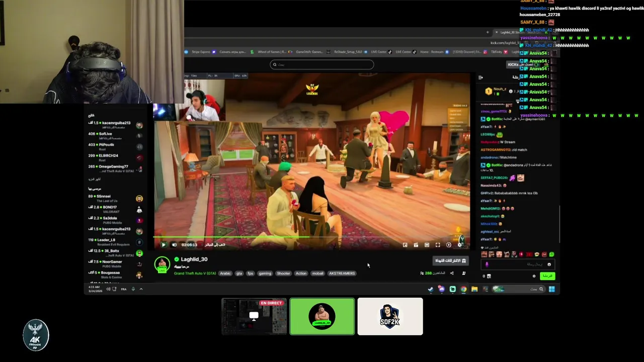Open OmegaGaming77 channel in the sidebar

tap(115, 168)
